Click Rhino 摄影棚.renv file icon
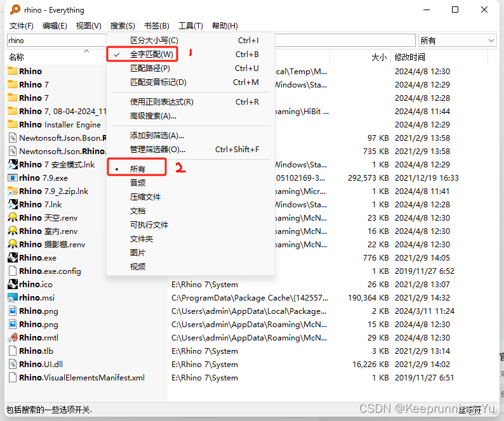Viewport: 504px width, 421px height. [13, 244]
